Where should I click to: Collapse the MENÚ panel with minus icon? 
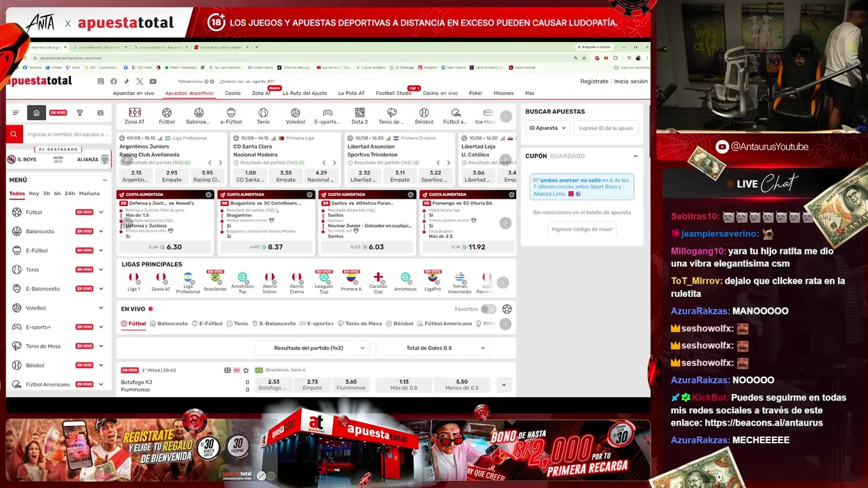[x=104, y=180]
